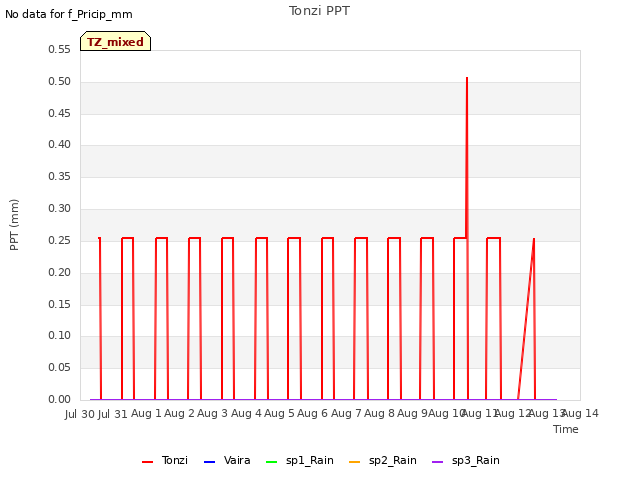Click the Aug 3 x-axis tick label
The image size is (640, 480).
coord(212,413)
